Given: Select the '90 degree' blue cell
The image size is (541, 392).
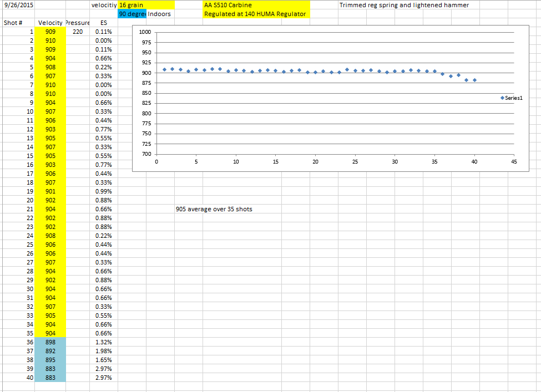Looking at the screenshot, I should tap(132, 14).
